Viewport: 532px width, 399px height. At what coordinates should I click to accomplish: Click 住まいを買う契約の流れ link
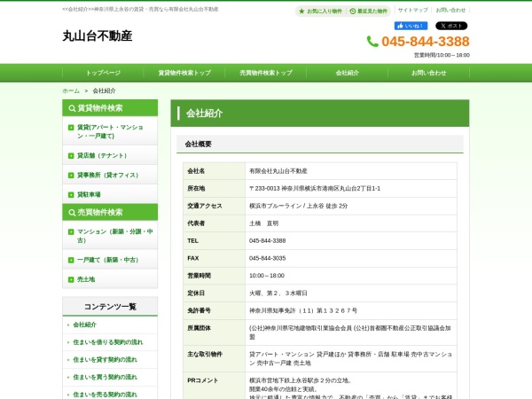click(x=106, y=378)
